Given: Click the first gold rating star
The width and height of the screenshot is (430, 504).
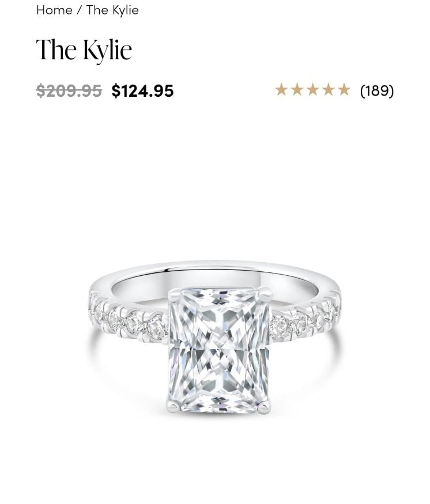Looking at the screenshot, I should (x=281, y=90).
